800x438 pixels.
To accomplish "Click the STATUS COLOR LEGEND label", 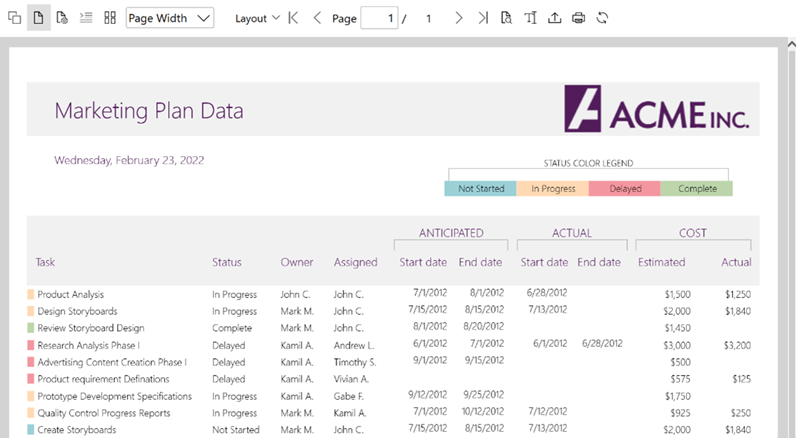I will pos(588,163).
